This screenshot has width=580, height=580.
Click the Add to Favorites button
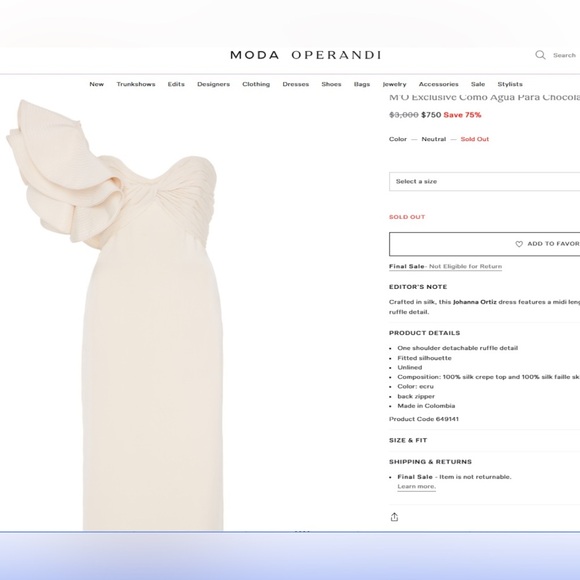(484, 244)
